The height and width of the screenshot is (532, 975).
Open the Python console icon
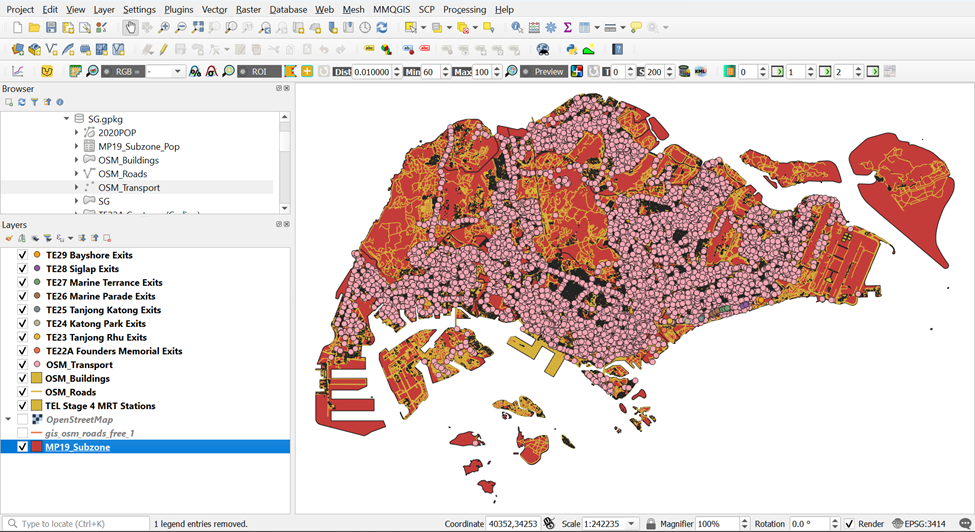(572, 49)
